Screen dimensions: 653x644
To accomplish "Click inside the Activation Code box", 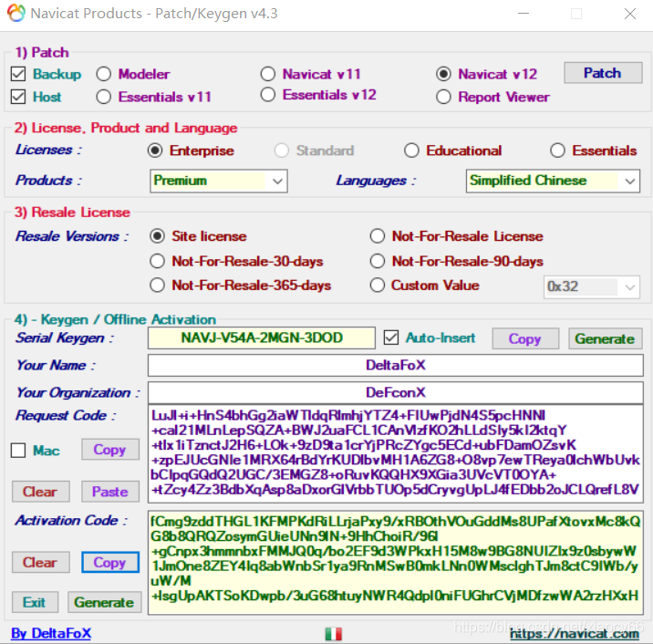I will (x=395, y=562).
